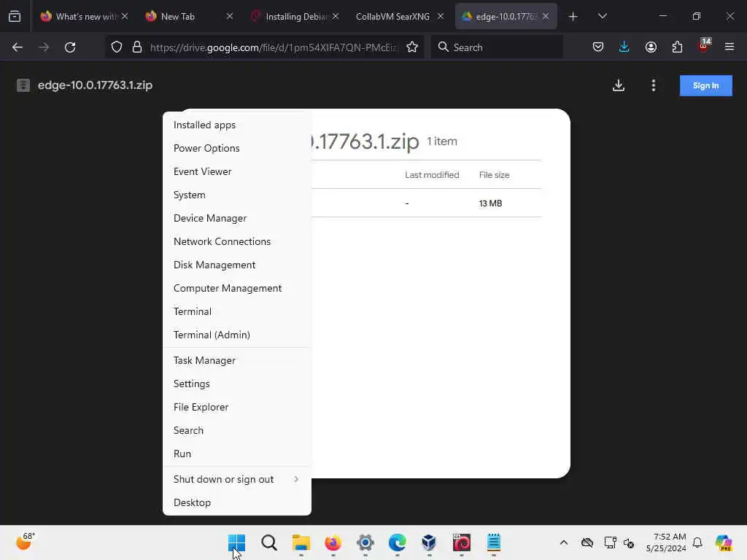Click the Sign in button
The height and width of the screenshot is (560, 747).
[705, 86]
